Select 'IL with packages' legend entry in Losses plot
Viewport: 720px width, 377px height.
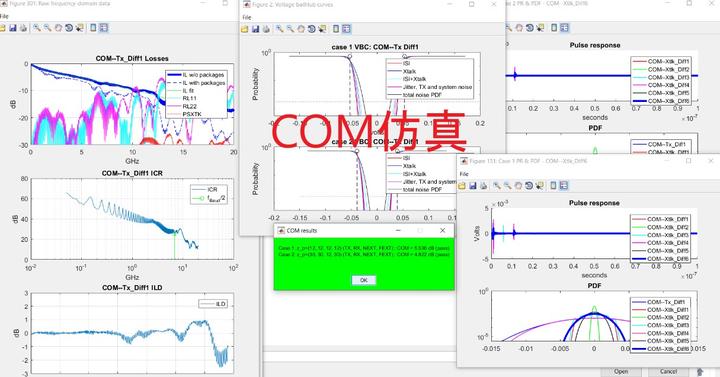(x=197, y=83)
